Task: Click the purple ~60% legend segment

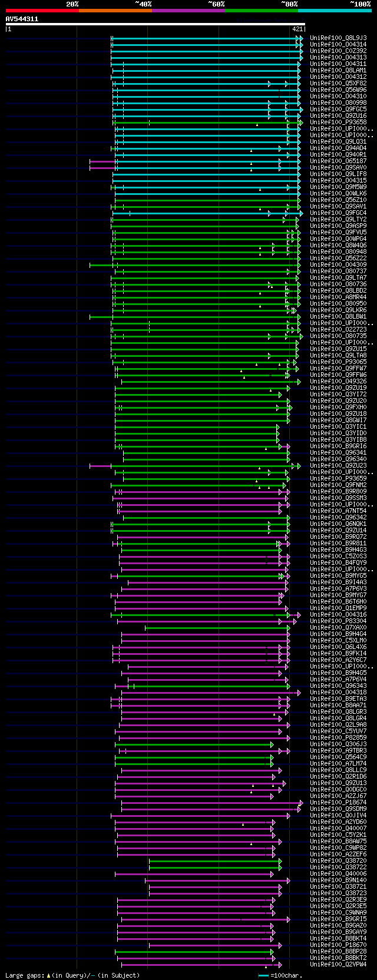Action: point(188,11)
